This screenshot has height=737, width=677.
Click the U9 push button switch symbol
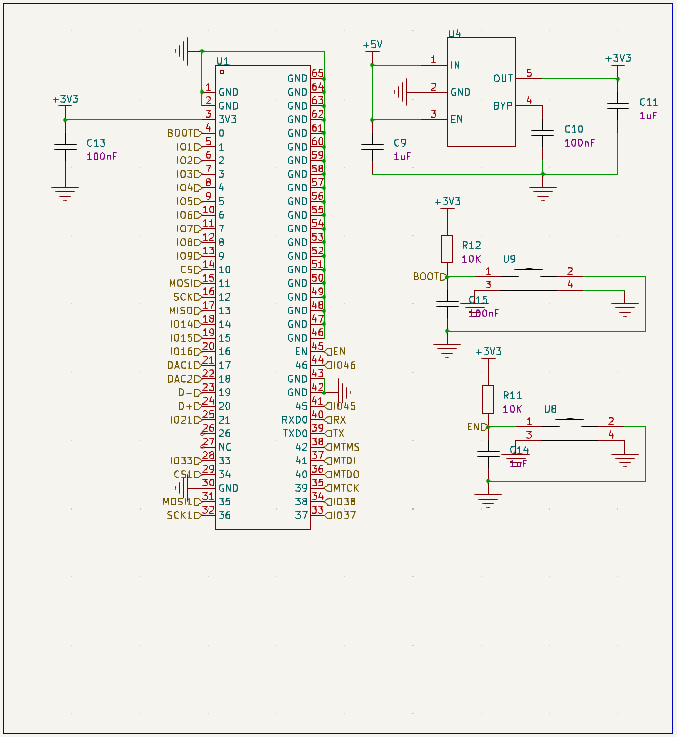coord(530,279)
